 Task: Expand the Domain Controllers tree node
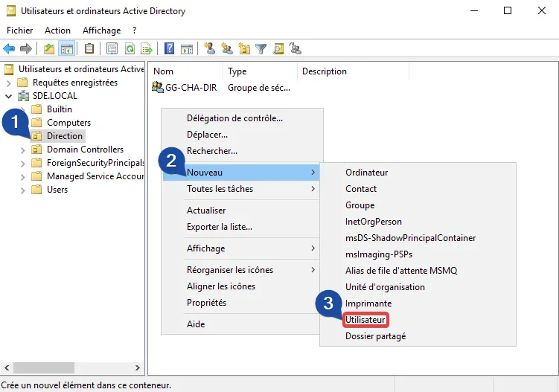point(23,150)
